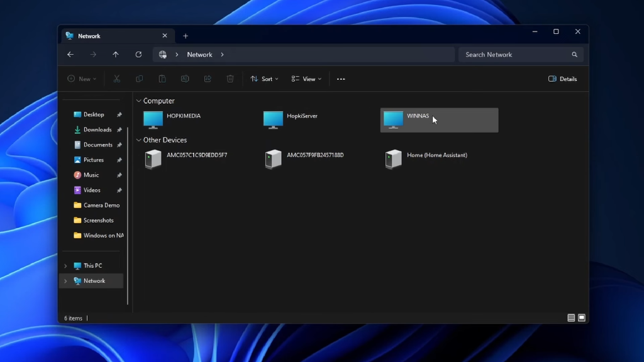Select the Cut icon in the toolbar

click(x=116, y=79)
